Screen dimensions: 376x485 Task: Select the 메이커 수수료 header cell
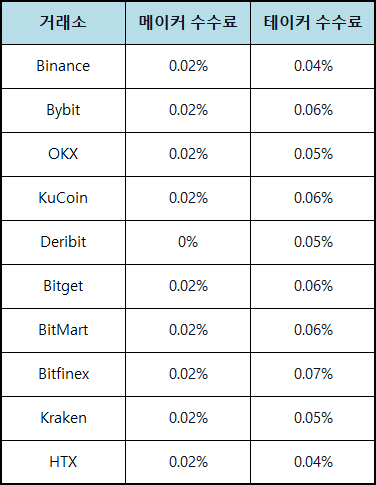pos(188,23)
